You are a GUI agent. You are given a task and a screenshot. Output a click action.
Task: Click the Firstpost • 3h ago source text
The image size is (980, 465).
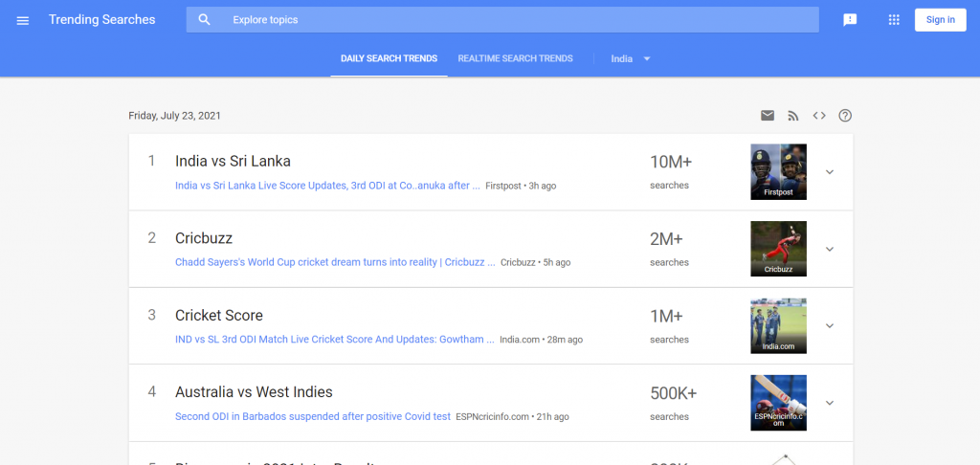coord(521,186)
